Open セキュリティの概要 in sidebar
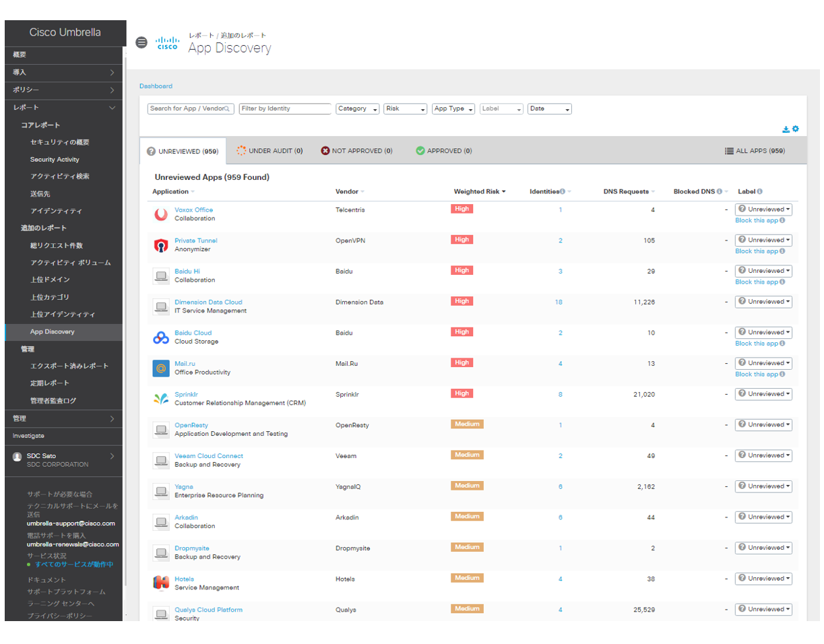Viewport: 824px width, 644px height. [x=60, y=142]
